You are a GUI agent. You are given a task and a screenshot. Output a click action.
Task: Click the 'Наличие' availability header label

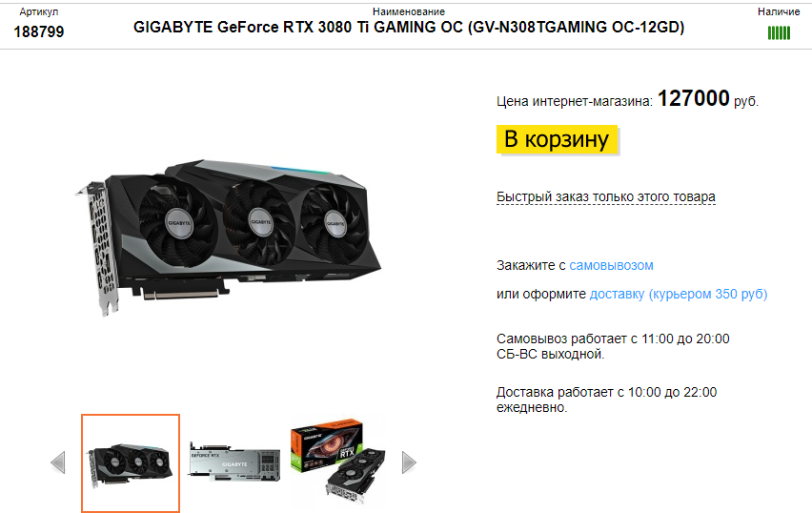pos(779,11)
